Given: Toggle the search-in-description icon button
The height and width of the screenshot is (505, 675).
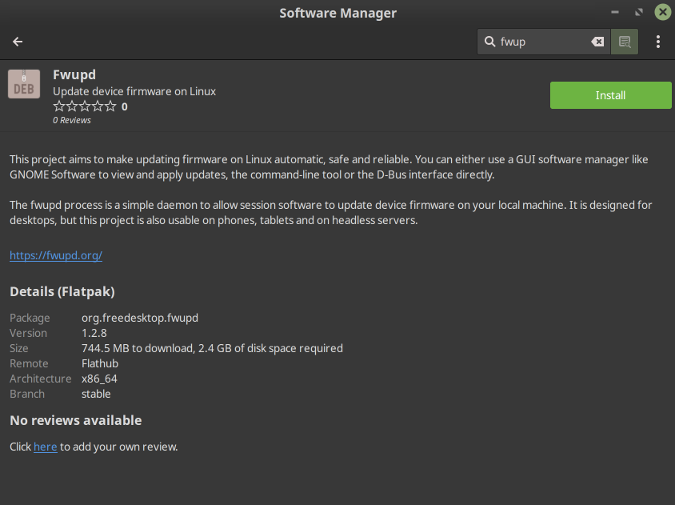Looking at the screenshot, I should pyautogui.click(x=624, y=42).
